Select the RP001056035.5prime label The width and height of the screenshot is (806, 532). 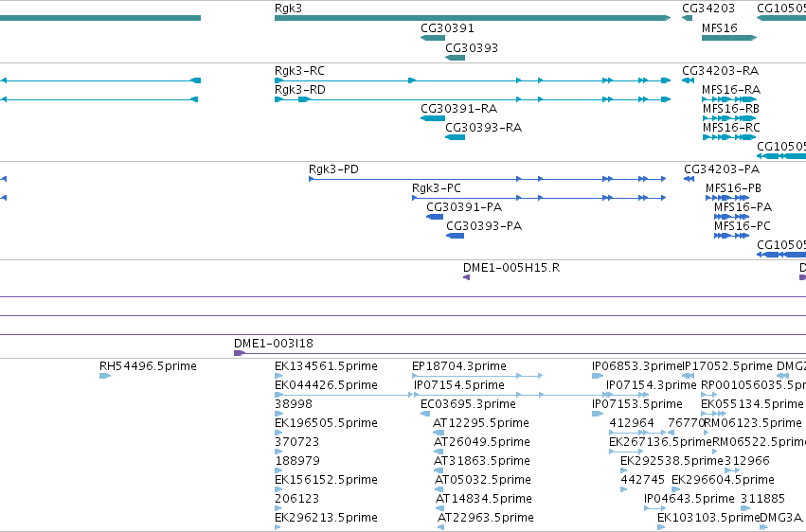point(754,385)
